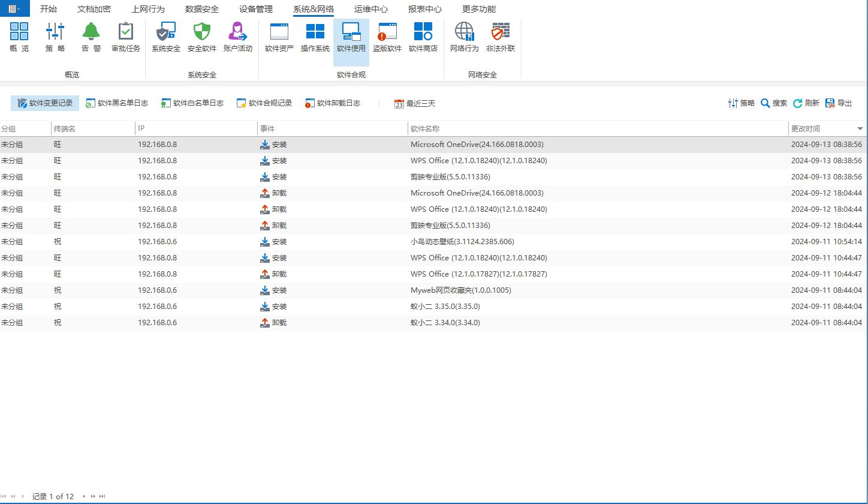Go to next page in pager

pyautogui.click(x=93, y=496)
